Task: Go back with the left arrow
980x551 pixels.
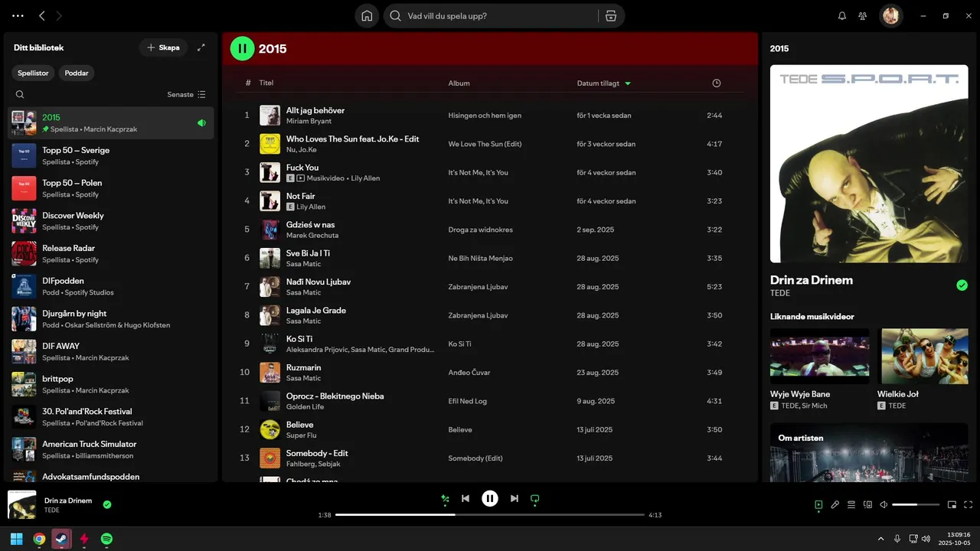Action: coord(42,15)
